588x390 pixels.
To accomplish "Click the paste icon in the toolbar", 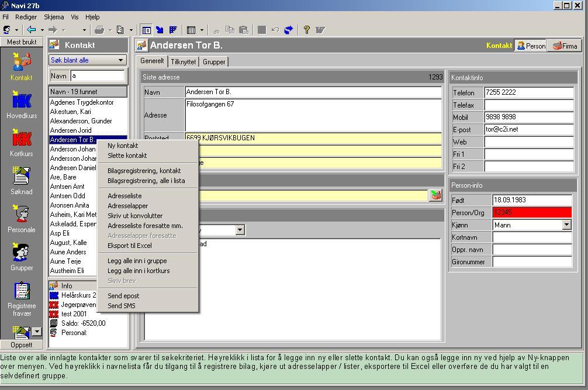I will (244, 30).
